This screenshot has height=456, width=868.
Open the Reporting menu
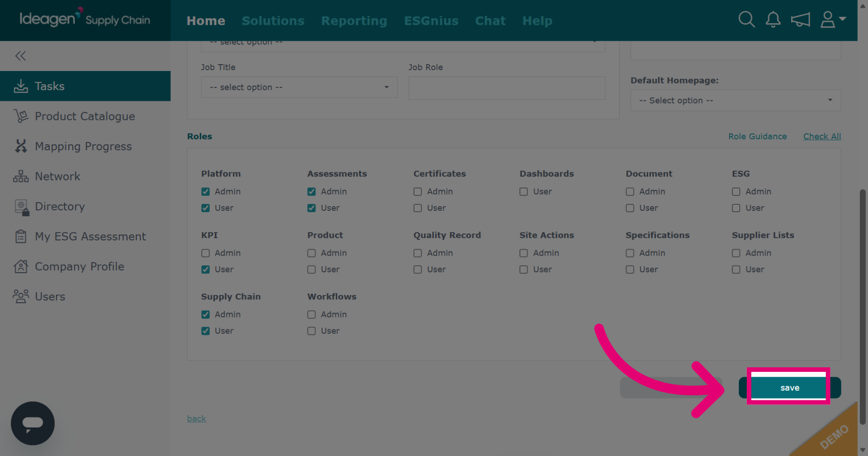pos(354,21)
